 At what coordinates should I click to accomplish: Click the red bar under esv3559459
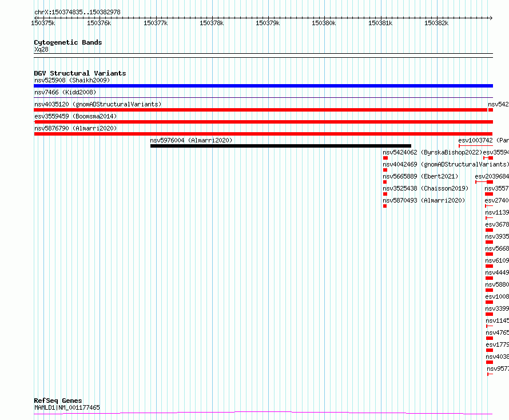coord(263,122)
